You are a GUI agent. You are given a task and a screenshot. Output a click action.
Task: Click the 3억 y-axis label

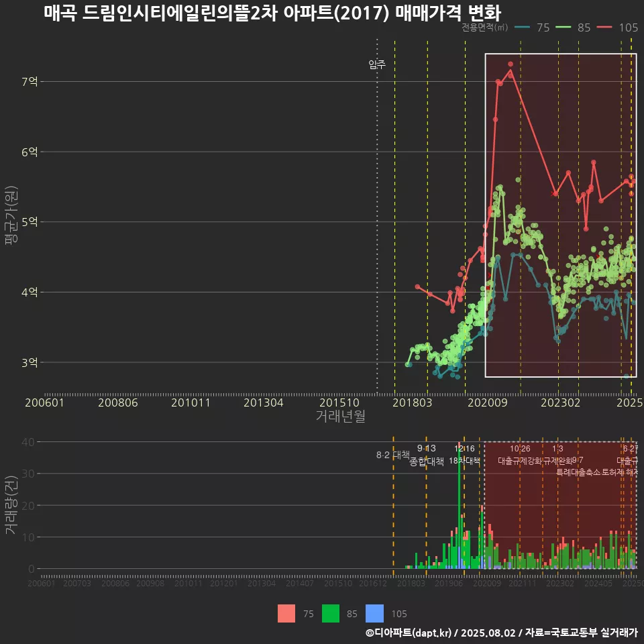30,363
